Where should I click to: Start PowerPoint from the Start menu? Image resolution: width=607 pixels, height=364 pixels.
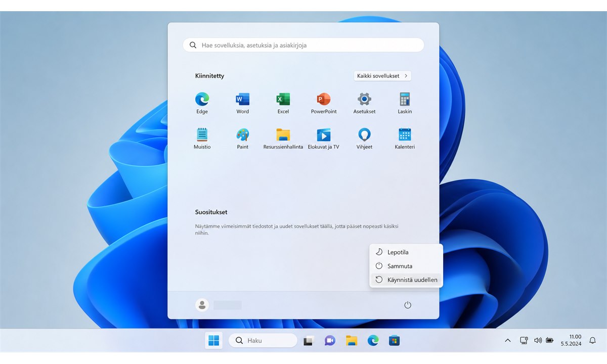[x=324, y=103]
